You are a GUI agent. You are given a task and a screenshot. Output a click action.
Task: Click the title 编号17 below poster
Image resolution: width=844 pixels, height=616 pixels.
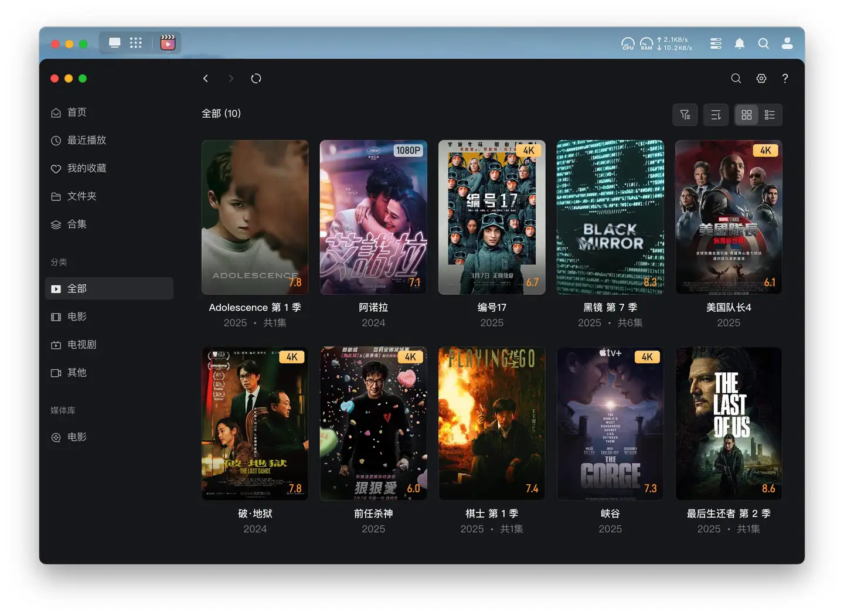(492, 308)
